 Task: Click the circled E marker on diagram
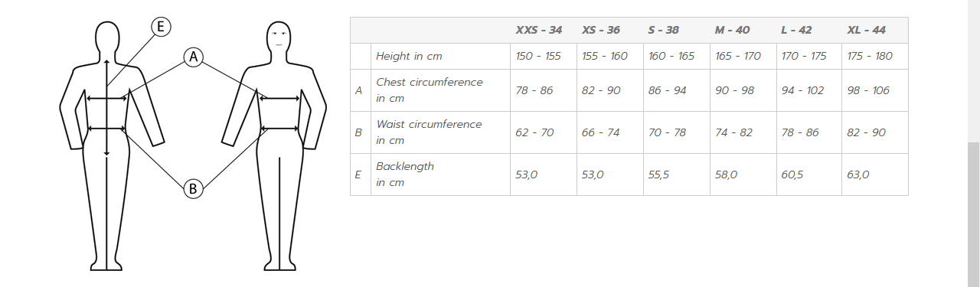(161, 28)
